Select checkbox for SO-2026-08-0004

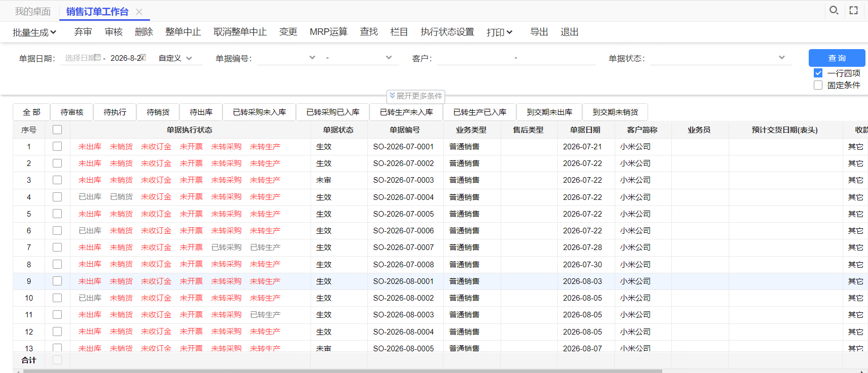tap(57, 331)
